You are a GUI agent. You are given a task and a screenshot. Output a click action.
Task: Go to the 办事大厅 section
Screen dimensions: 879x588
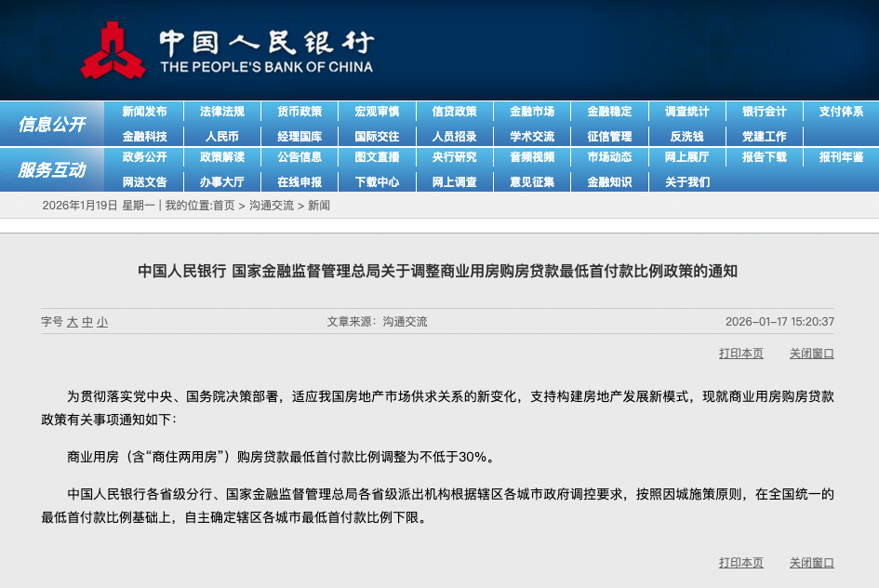pos(222,181)
